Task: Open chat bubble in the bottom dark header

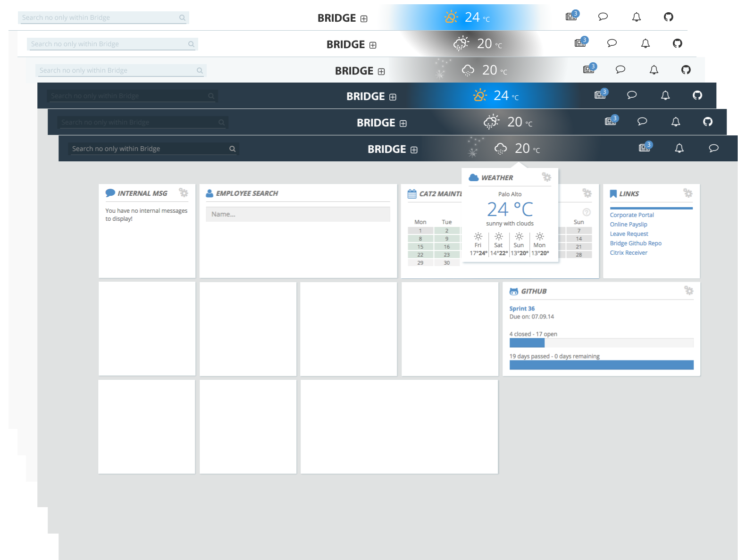Action: tap(713, 149)
